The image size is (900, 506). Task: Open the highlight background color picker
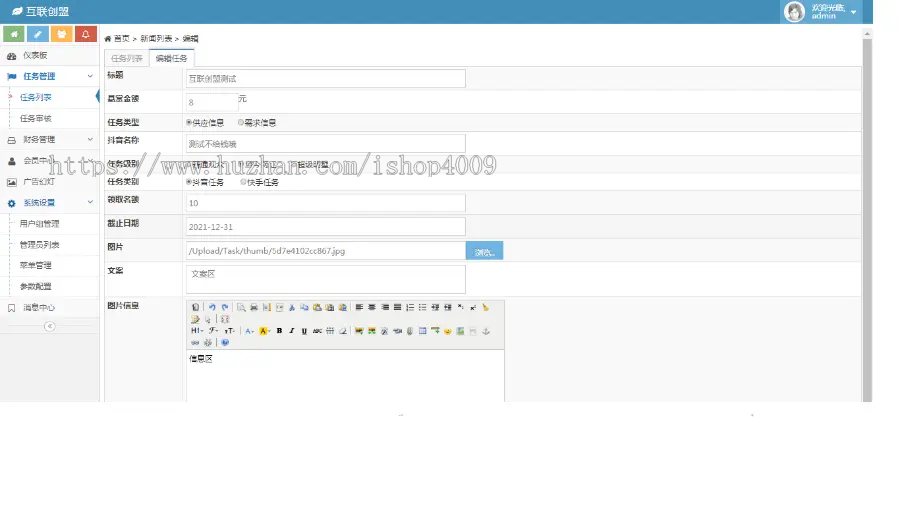click(x=265, y=331)
